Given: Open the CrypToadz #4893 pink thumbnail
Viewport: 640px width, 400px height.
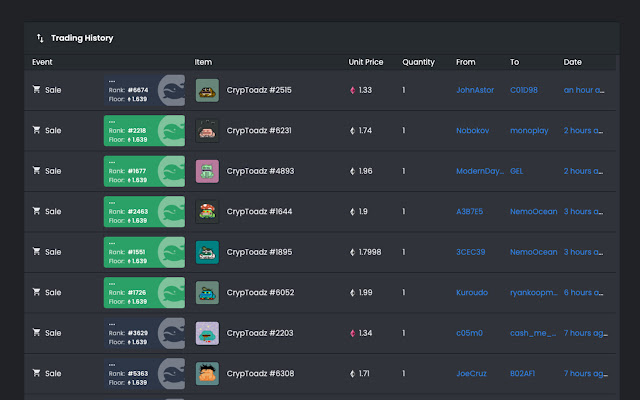Looking at the screenshot, I should pyautogui.click(x=207, y=171).
